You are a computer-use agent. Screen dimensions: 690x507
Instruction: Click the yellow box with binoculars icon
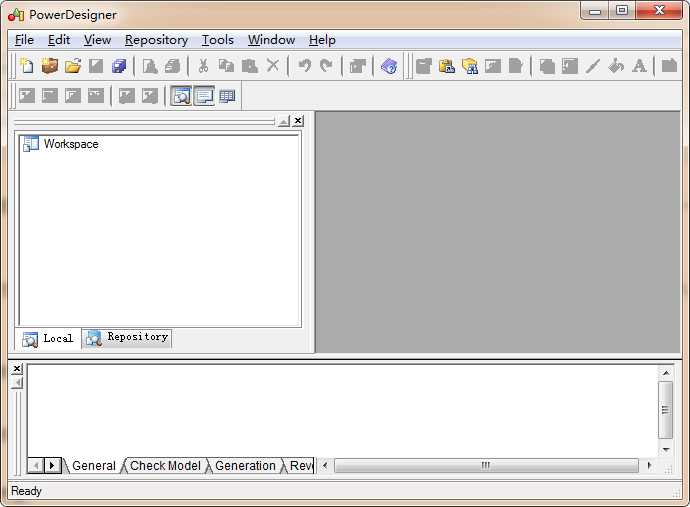pos(470,66)
